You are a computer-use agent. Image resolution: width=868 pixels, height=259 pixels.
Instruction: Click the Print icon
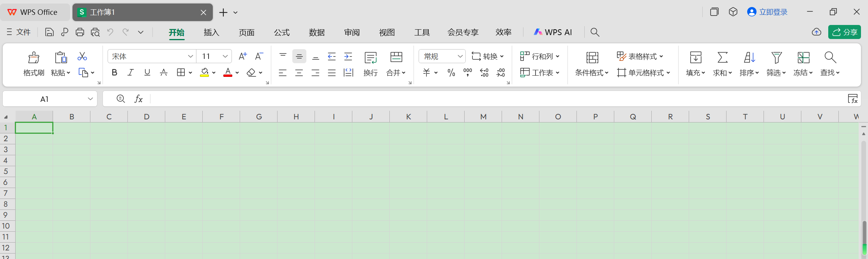tap(80, 32)
